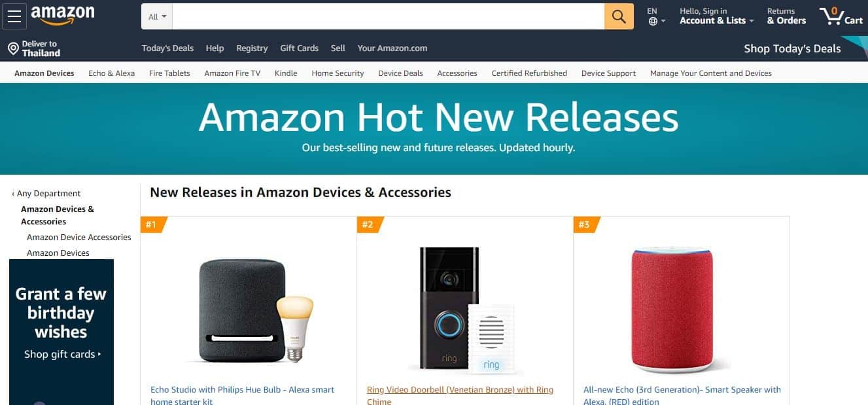Select Amazon Device Accessories category
The height and width of the screenshot is (405, 868).
[x=79, y=238]
